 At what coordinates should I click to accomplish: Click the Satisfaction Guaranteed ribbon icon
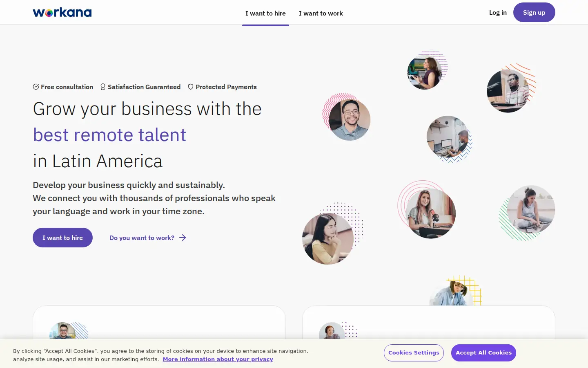click(103, 87)
